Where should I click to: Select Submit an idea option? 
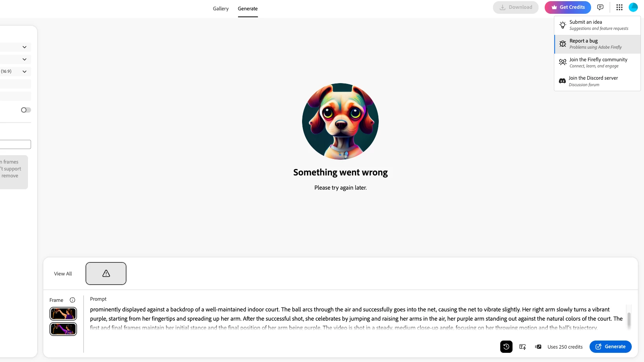click(x=597, y=25)
